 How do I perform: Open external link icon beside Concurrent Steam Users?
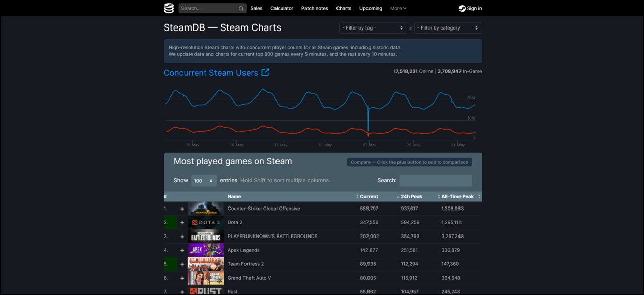(x=265, y=72)
